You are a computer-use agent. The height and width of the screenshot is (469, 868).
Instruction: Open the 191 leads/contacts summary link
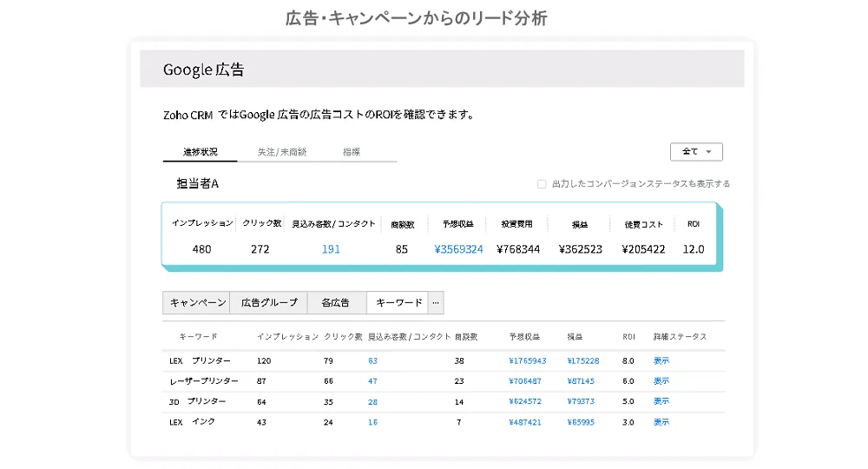click(x=331, y=249)
